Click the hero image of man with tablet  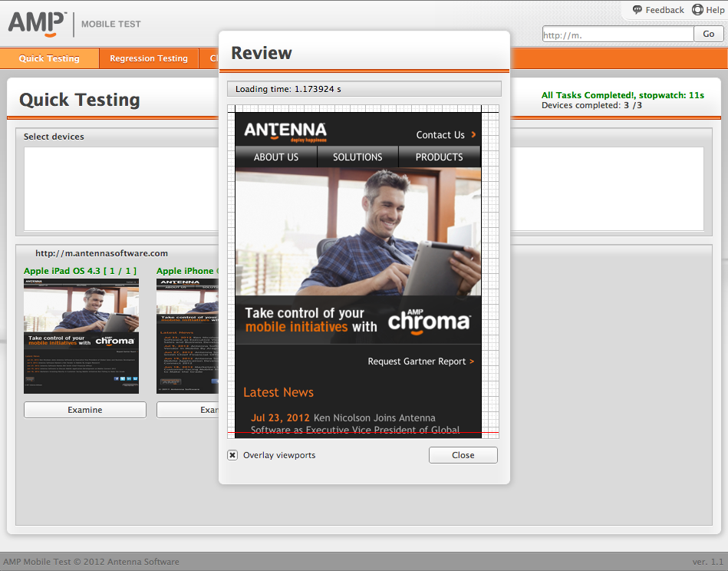pyautogui.click(x=358, y=231)
